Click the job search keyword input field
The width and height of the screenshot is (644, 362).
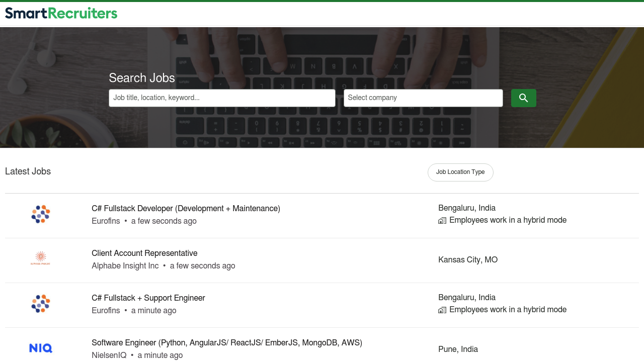pyautogui.click(x=222, y=98)
